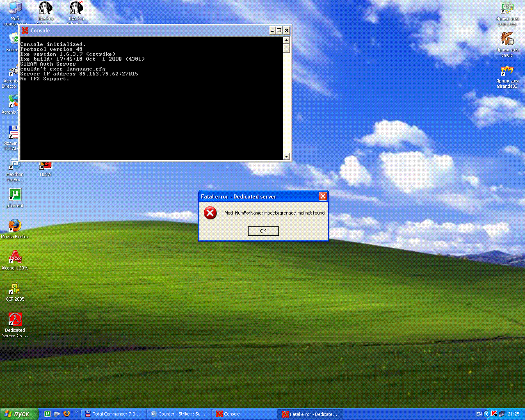Click the EN language indicator

pos(479,414)
